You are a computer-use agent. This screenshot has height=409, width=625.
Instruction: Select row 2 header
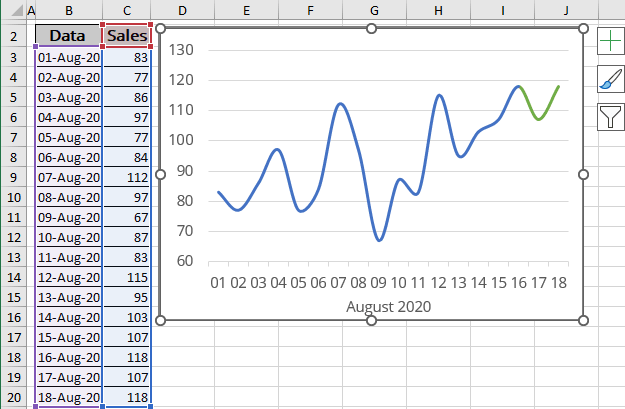coord(14,36)
